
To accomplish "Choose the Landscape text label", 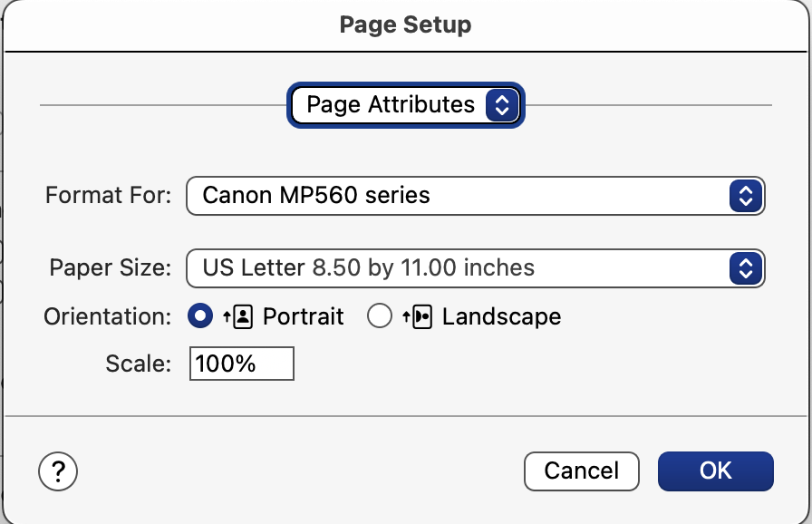I will pos(501,316).
